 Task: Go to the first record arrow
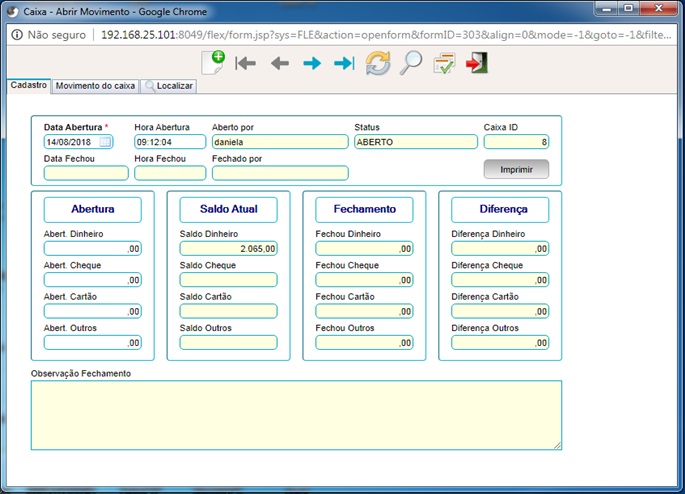(x=246, y=63)
